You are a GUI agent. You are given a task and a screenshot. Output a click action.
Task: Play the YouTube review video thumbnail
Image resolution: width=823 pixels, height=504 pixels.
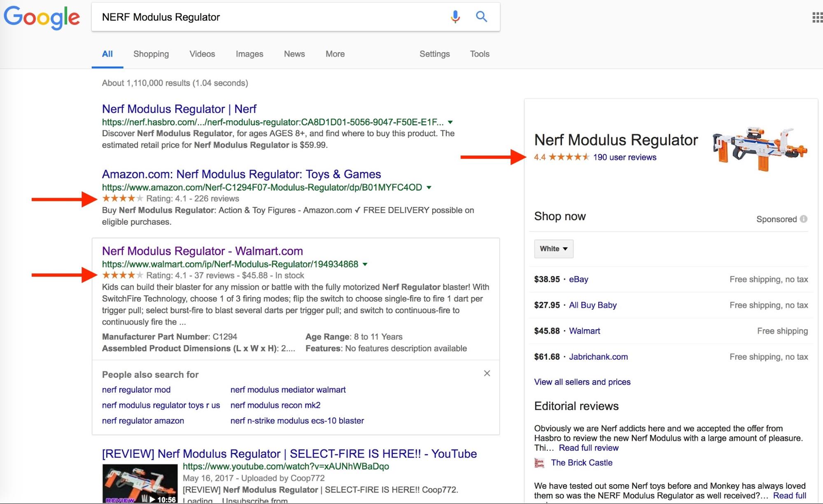[140, 483]
